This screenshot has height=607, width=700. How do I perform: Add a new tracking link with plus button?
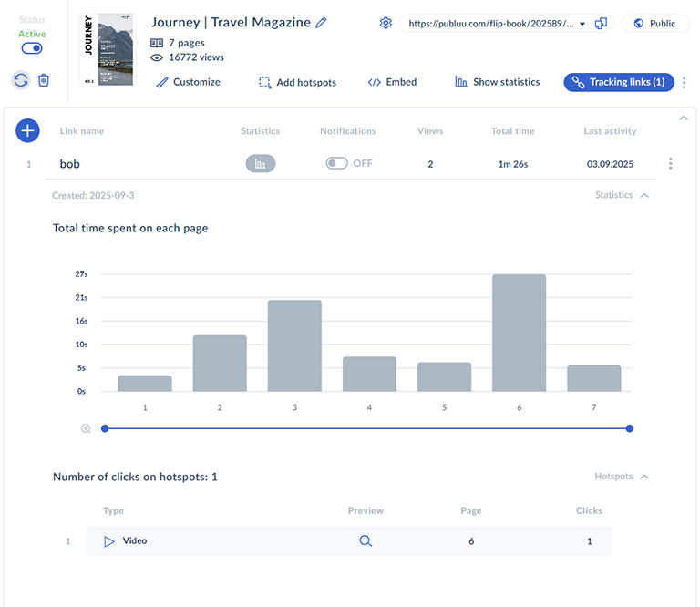coord(27,130)
